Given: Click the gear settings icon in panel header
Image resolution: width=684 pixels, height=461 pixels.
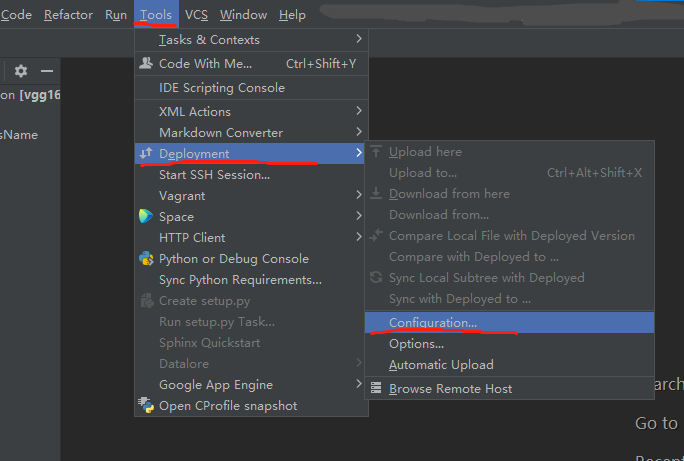Looking at the screenshot, I should pyautogui.click(x=21, y=71).
